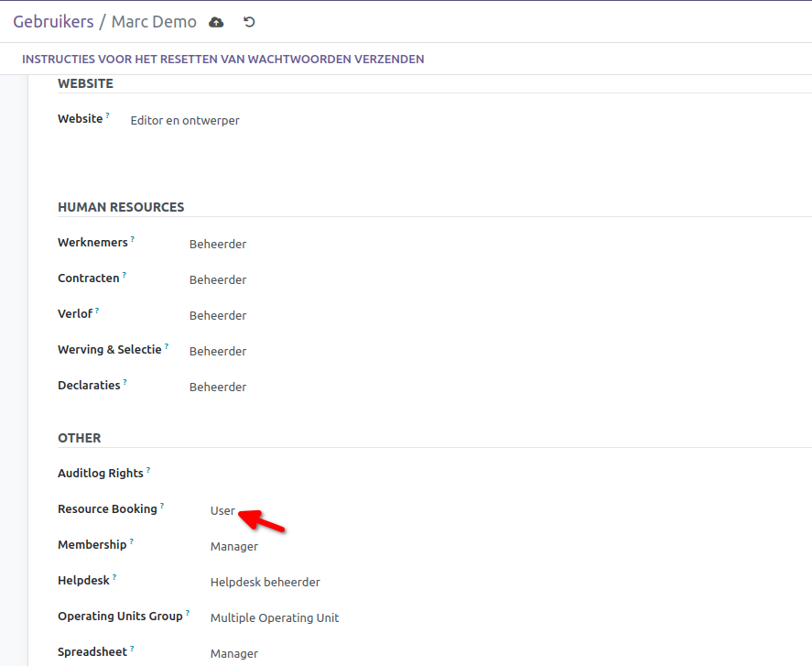Screen dimensions: 812x666
Task: Click the cloud save record icon
Action: pos(216,22)
